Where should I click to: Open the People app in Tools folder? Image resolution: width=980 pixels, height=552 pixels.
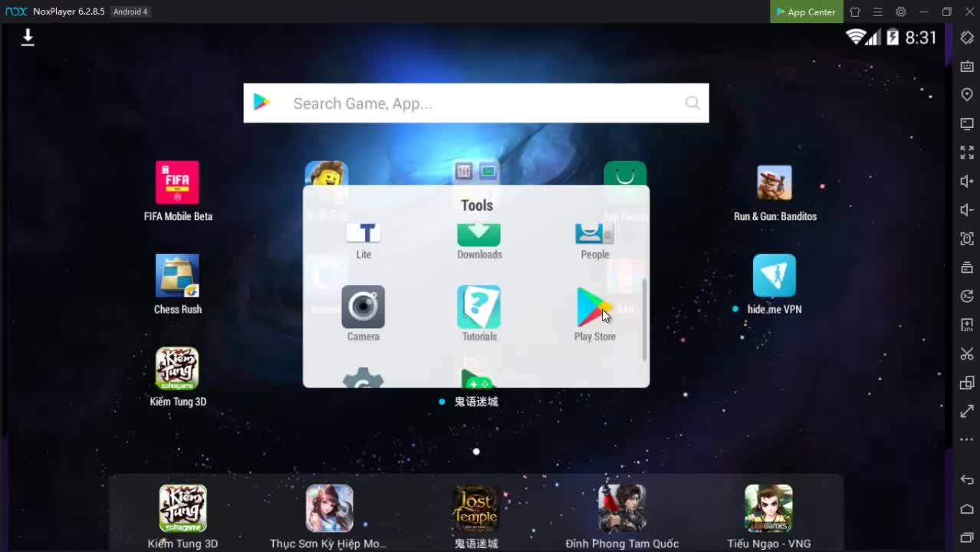(x=594, y=235)
